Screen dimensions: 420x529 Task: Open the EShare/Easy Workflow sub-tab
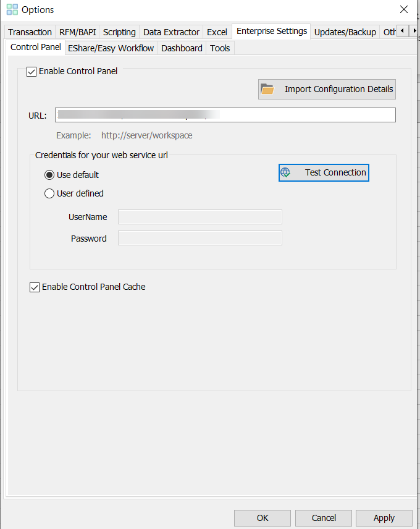pos(111,48)
